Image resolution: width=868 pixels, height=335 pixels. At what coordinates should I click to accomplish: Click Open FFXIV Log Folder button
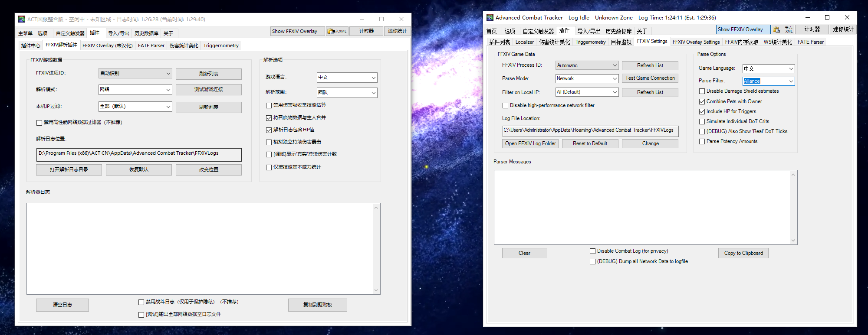point(530,143)
